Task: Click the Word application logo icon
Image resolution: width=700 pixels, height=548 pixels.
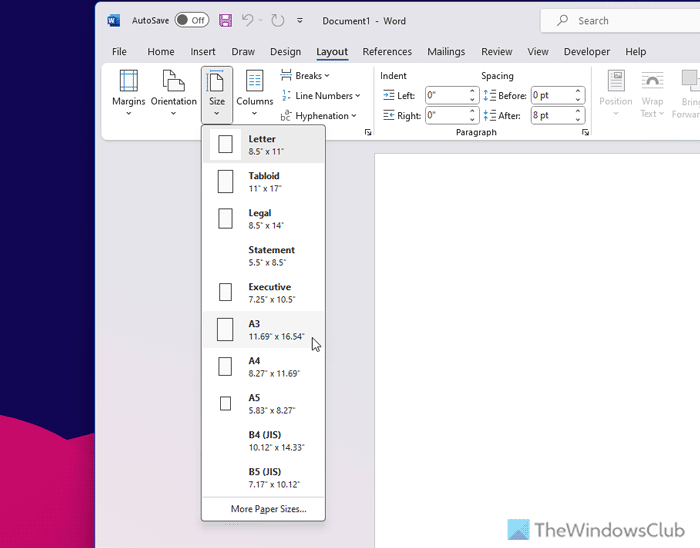Action: click(114, 21)
